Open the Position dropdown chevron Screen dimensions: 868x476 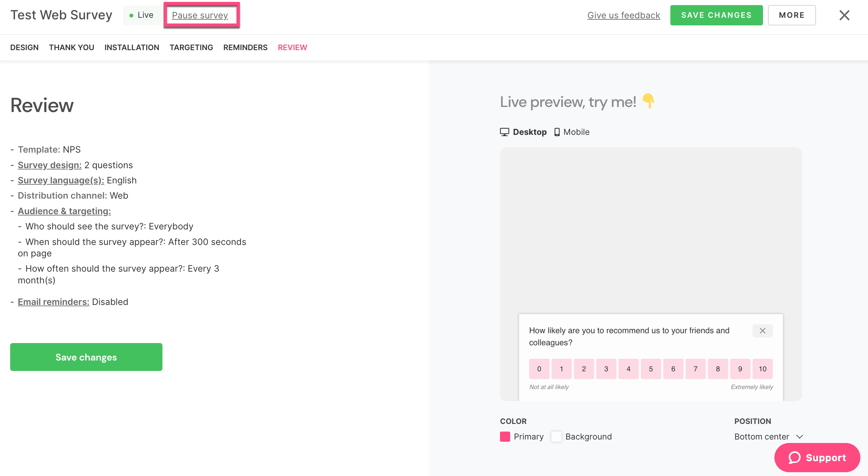coord(799,437)
